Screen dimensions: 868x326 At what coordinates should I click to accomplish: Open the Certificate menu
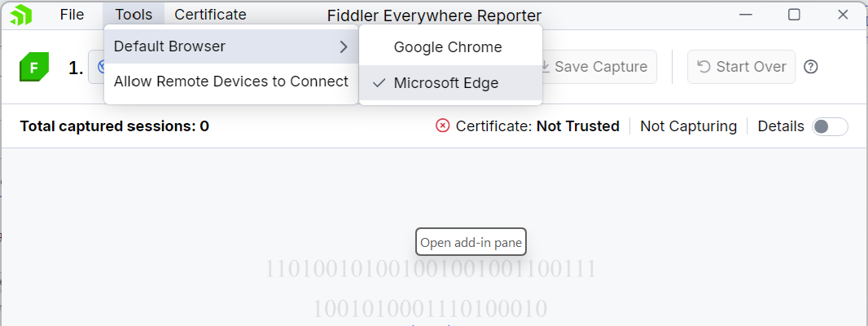(x=210, y=15)
